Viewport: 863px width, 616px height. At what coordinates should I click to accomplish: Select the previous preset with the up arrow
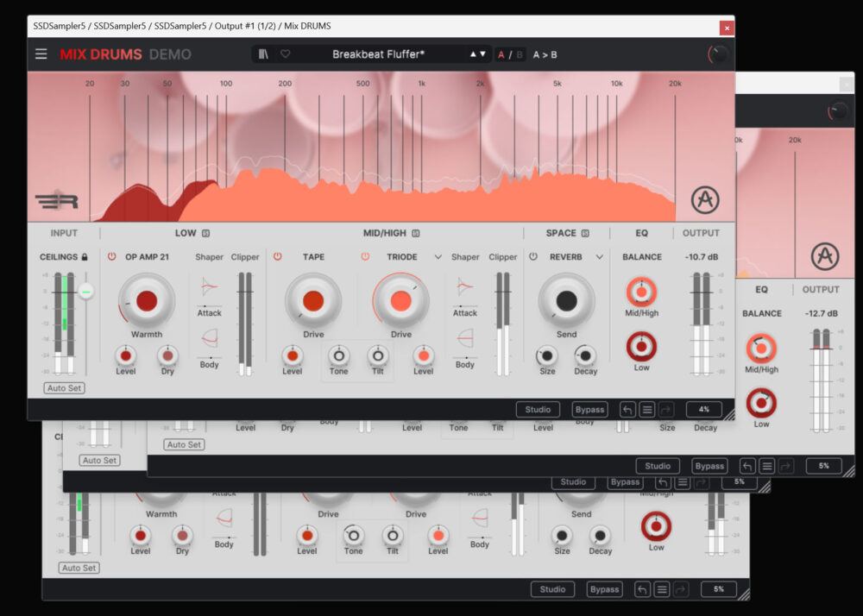click(473, 54)
